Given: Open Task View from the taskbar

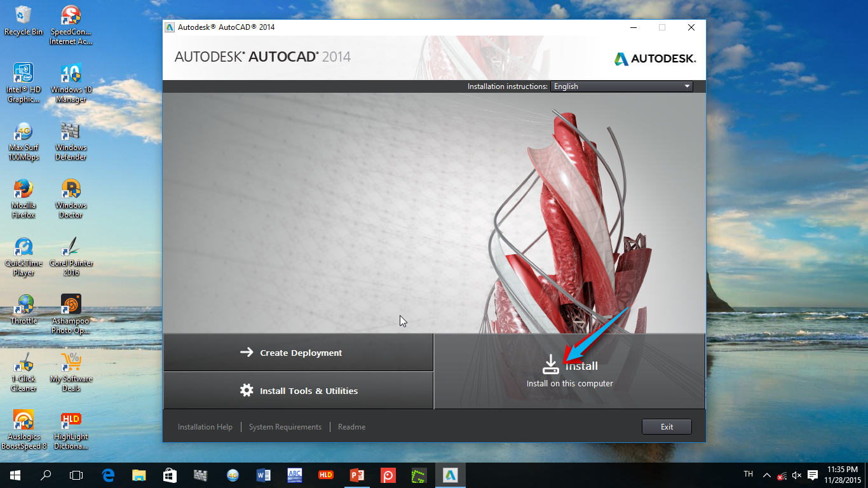Looking at the screenshot, I should (x=76, y=475).
